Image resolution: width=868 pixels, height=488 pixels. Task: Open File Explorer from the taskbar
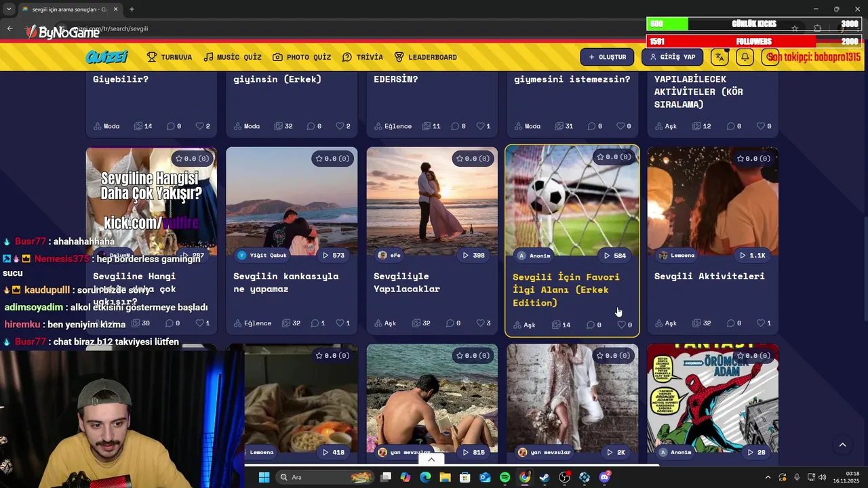click(x=446, y=477)
